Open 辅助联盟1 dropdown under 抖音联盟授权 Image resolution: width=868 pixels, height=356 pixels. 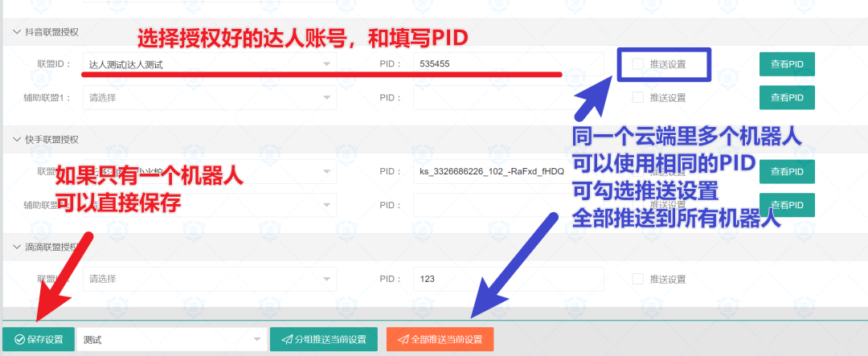coord(210,97)
